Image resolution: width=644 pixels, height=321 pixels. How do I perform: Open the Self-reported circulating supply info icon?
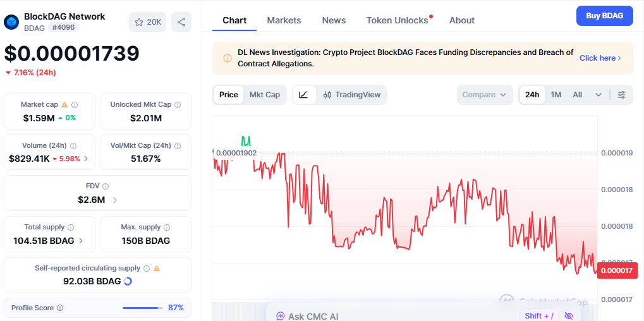coord(146,269)
